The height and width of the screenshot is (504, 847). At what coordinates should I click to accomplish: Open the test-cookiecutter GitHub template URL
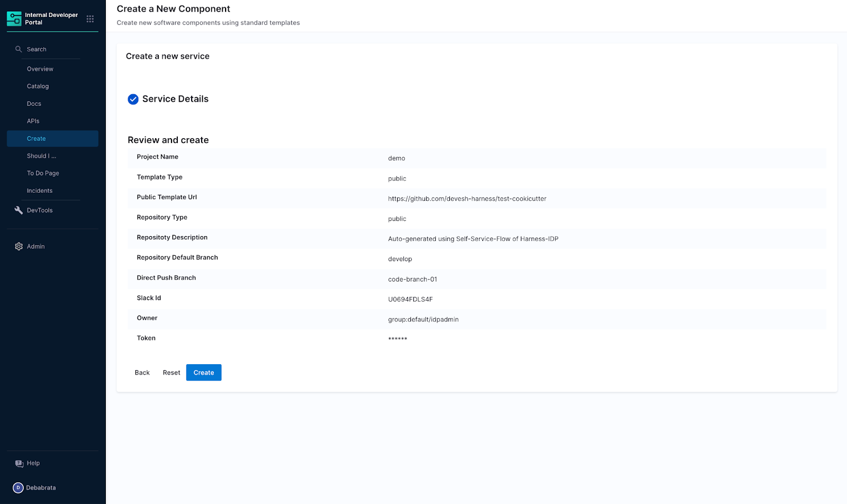click(467, 198)
